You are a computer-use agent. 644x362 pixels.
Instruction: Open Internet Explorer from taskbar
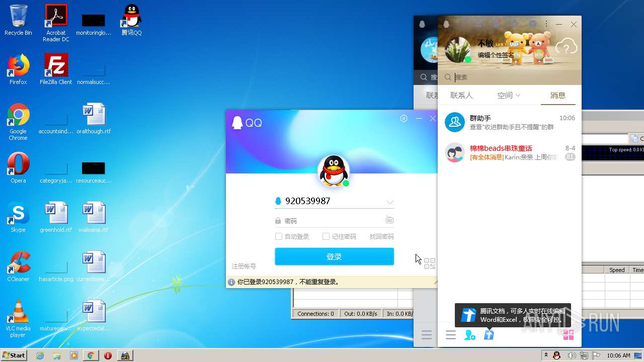coord(40,355)
